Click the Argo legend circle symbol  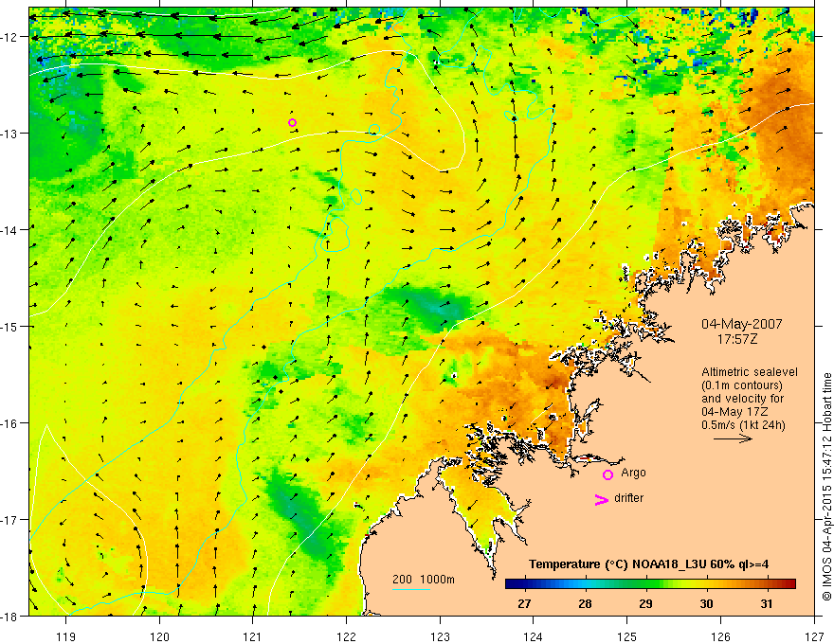607,474
